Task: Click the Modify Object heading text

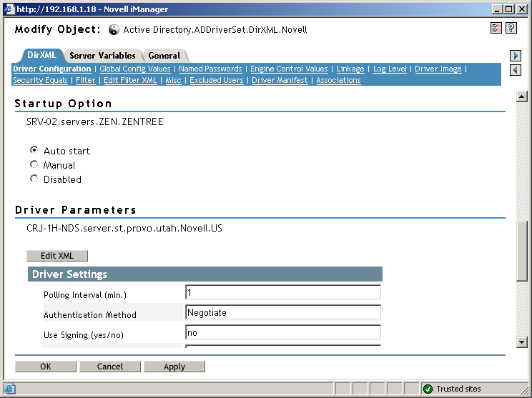Action: point(57,29)
